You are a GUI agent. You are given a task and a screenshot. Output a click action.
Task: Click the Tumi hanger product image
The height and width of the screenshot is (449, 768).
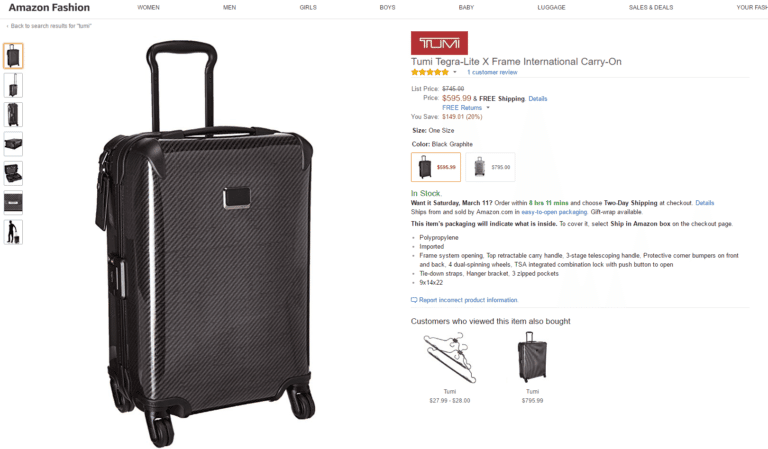pyautogui.click(x=449, y=357)
